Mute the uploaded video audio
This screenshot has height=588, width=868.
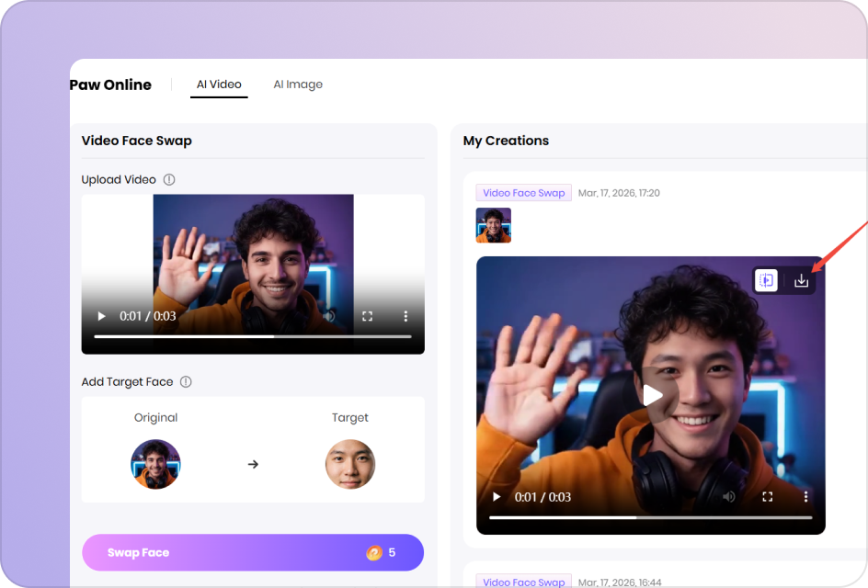point(329,316)
